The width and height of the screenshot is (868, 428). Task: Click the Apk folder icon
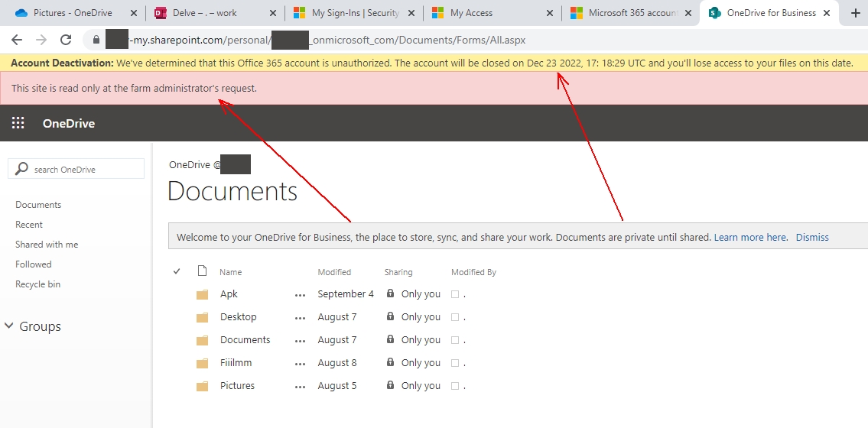click(x=202, y=294)
